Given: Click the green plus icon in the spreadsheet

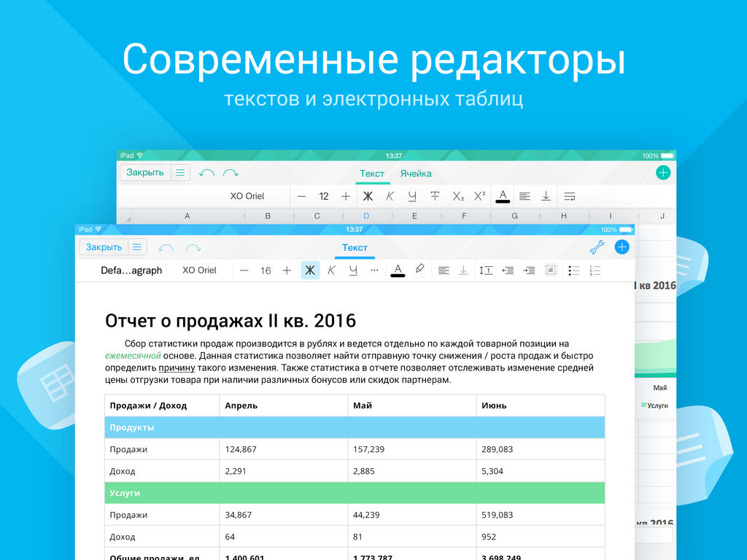Looking at the screenshot, I should [663, 172].
